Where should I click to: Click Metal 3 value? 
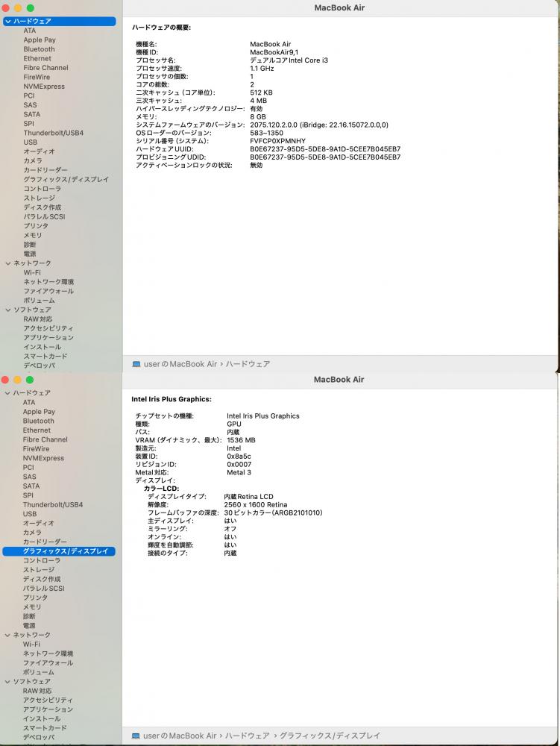pyautogui.click(x=239, y=472)
